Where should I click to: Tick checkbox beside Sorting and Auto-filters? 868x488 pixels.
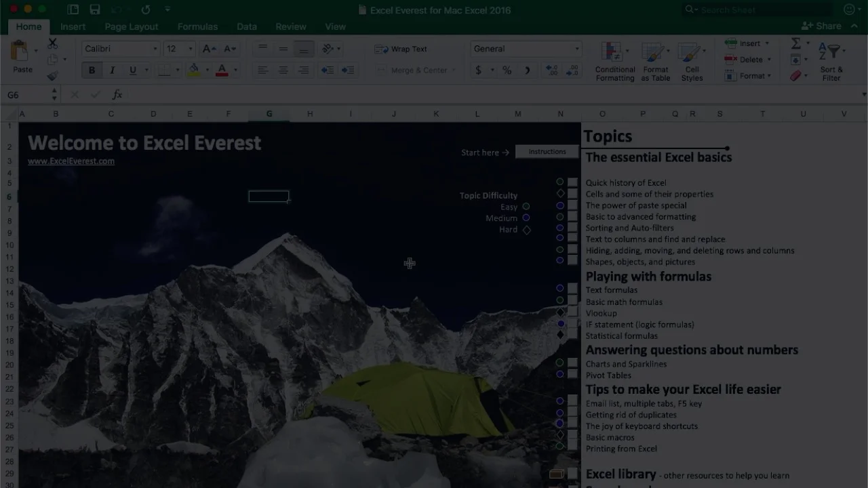573,228
